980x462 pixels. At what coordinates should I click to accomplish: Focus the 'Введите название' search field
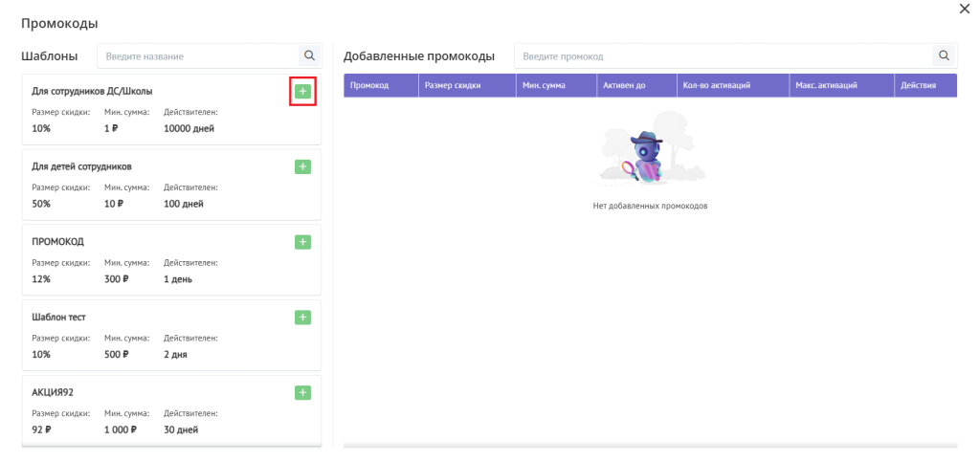click(x=198, y=56)
